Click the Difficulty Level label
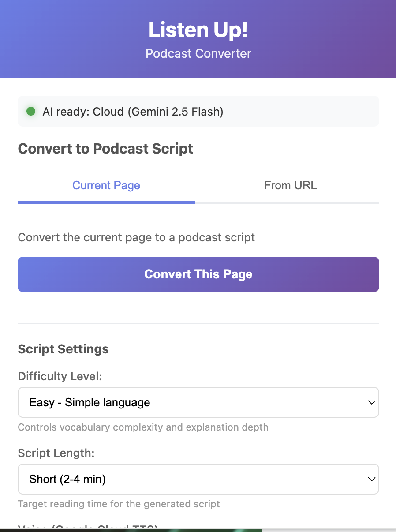The image size is (396, 532). coord(60,376)
